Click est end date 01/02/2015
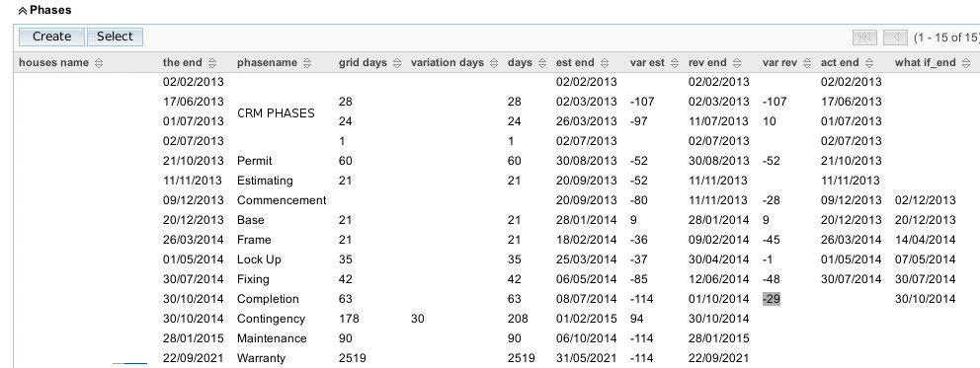This screenshot has height=368, width=980. [586, 319]
